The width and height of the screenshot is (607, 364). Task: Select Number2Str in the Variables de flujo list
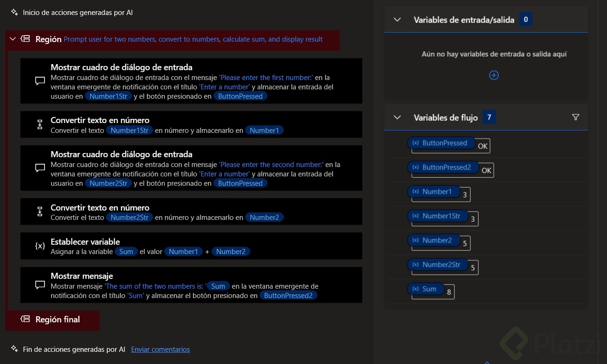click(438, 265)
